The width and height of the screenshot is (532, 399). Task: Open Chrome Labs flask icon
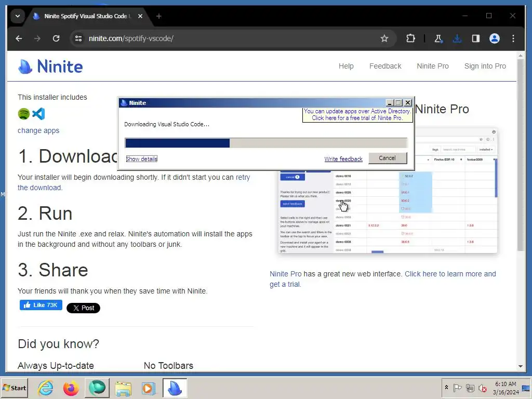tap(438, 38)
